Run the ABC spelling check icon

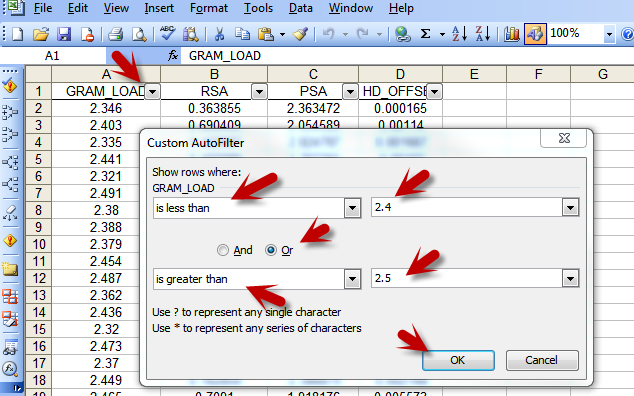coord(167,34)
